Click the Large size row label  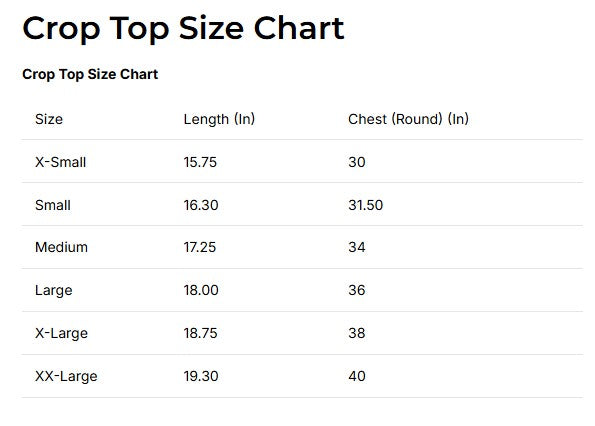point(54,291)
